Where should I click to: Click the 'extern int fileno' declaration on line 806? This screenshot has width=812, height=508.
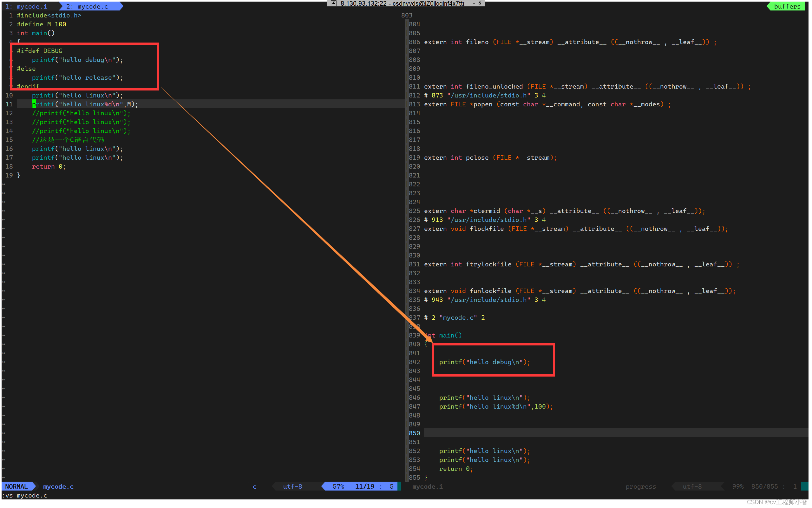point(570,42)
